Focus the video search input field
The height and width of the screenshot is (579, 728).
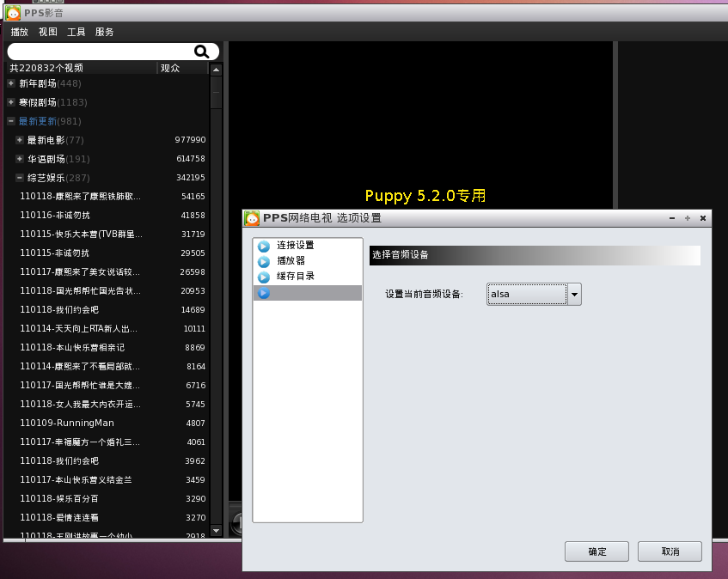point(101,52)
